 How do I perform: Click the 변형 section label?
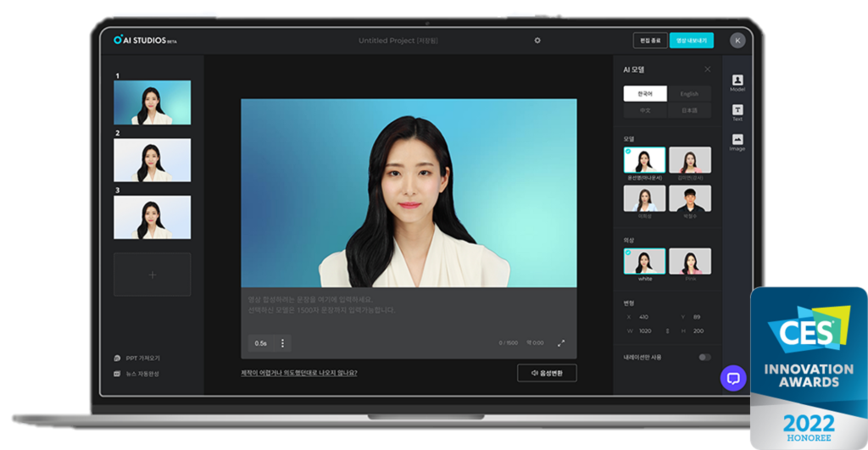629,303
